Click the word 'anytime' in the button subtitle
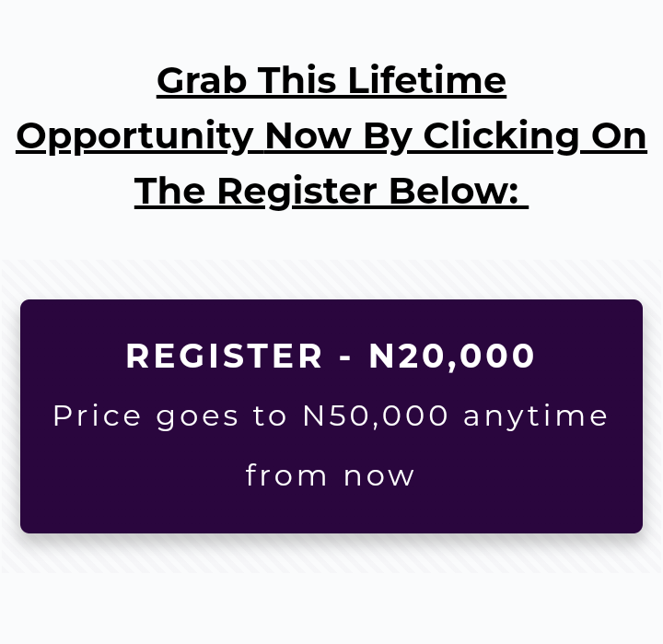Viewport: 663px width, 644px height. pos(536,416)
